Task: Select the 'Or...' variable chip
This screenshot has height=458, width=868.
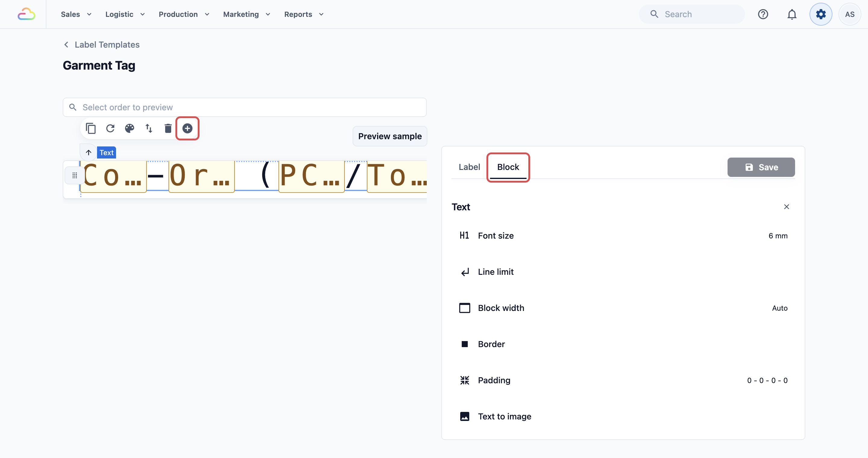Action: pos(202,176)
